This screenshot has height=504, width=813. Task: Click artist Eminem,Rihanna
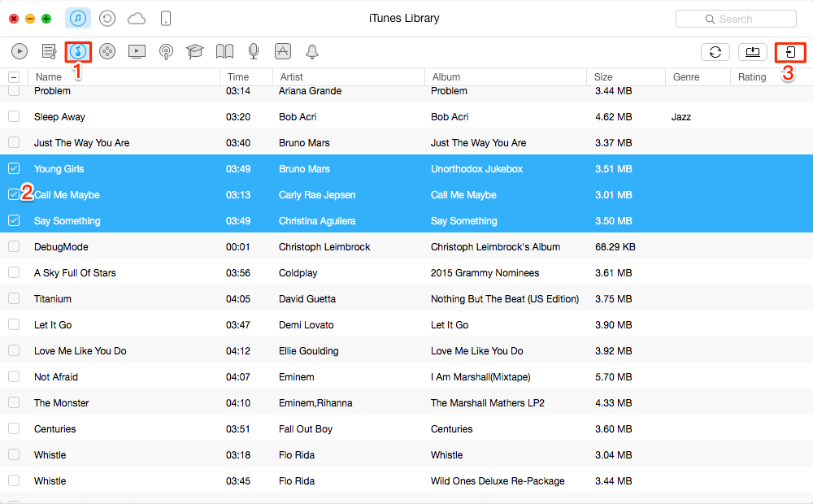point(315,403)
